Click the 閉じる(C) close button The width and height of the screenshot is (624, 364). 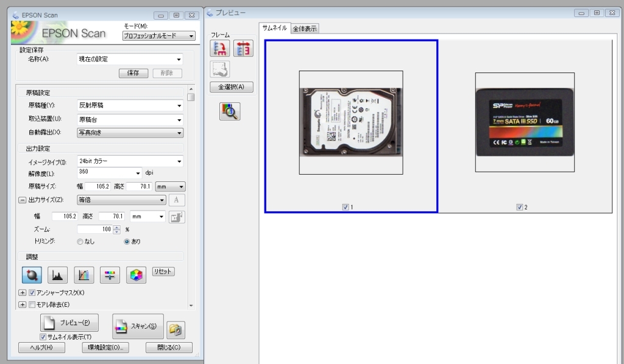169,348
